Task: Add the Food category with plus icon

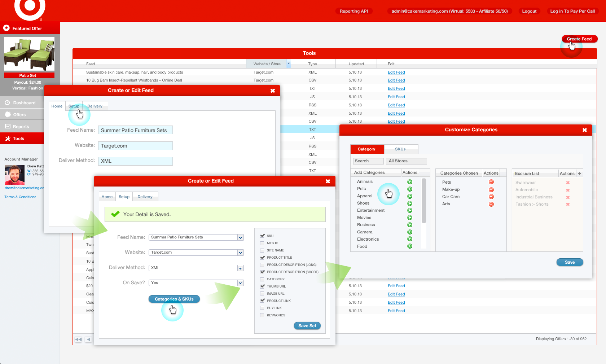Action: coord(410,246)
